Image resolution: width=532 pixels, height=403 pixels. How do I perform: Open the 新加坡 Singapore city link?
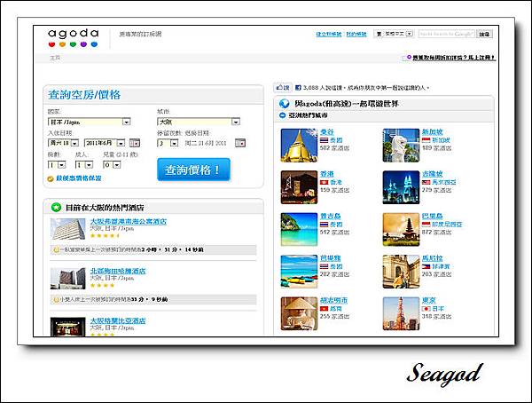(x=433, y=132)
